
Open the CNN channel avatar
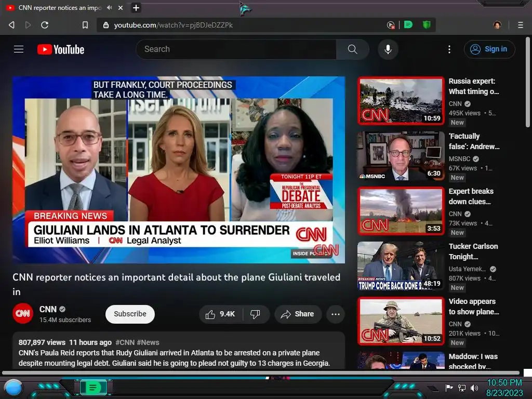[23, 313]
